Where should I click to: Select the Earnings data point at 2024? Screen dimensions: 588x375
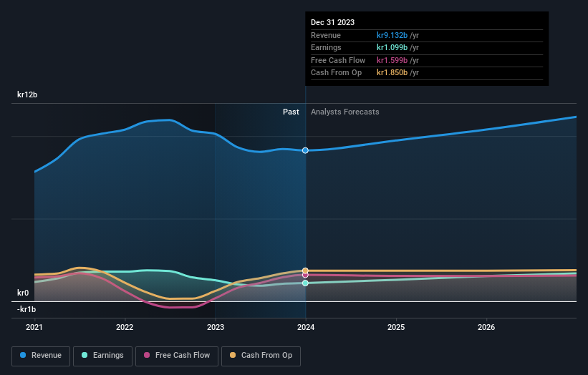[305, 283]
